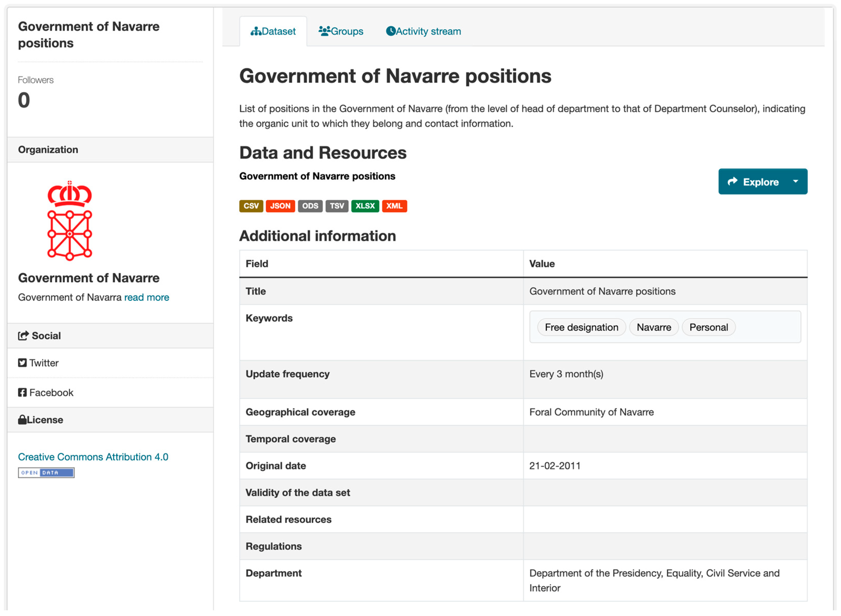Click the Explore share arrow icon

tap(732, 181)
